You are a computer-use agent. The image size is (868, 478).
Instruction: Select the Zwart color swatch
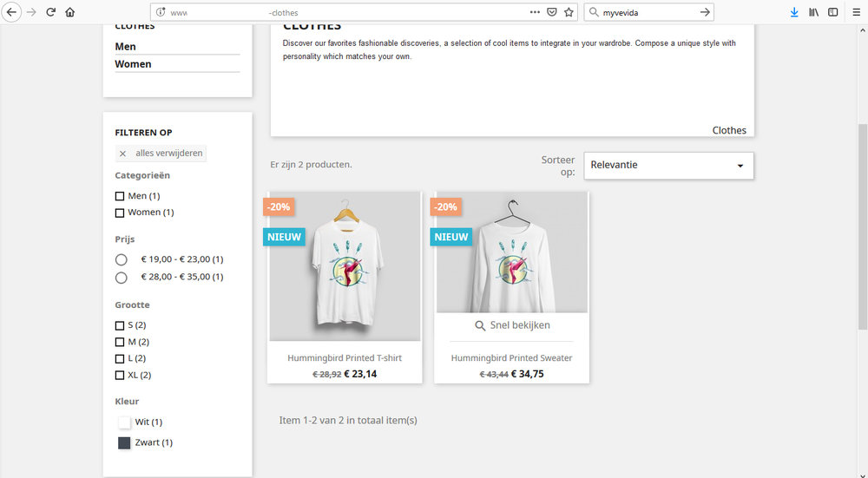point(124,442)
